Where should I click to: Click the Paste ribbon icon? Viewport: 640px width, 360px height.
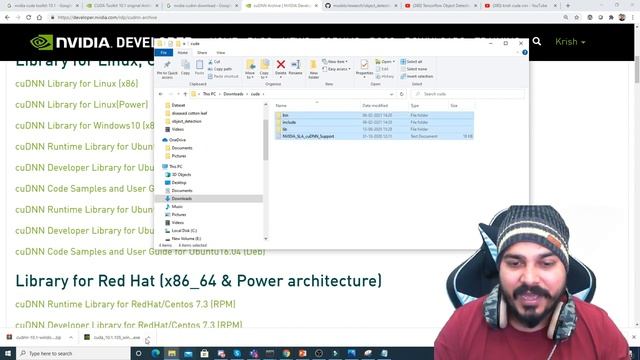pos(199,67)
